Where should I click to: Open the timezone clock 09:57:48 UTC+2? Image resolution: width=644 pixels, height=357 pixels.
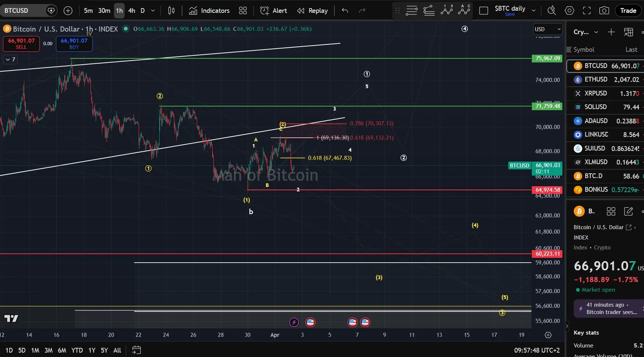coord(537,350)
